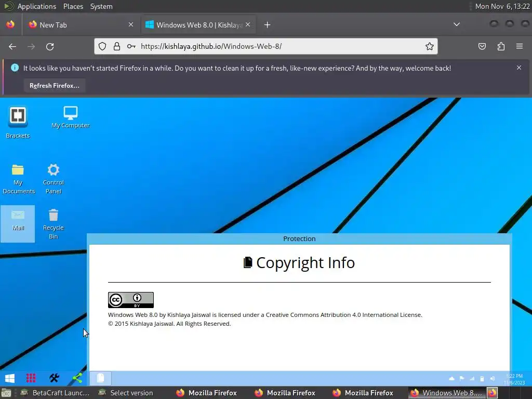532x399 pixels.
Task: Click the cloud tray icon
Action: pyautogui.click(x=451, y=379)
